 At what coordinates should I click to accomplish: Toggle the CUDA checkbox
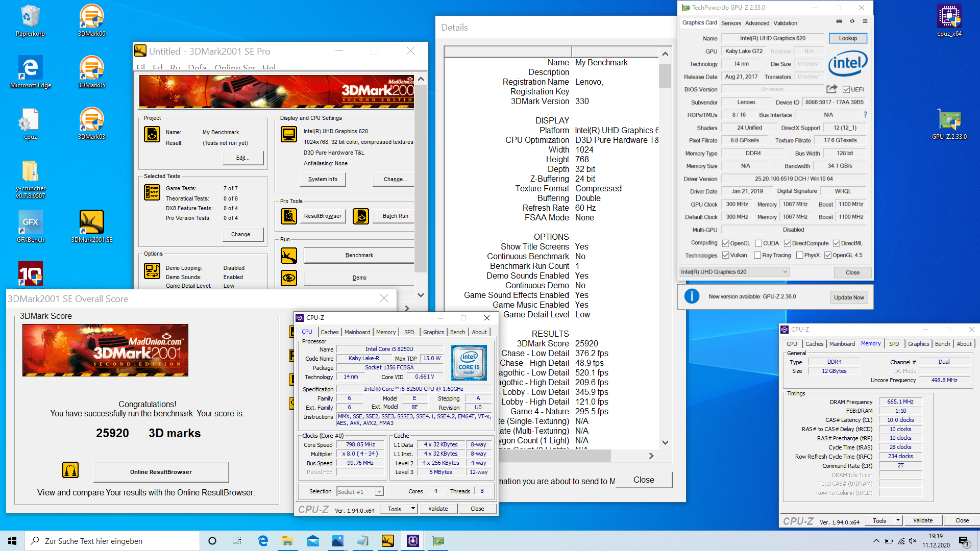click(758, 243)
